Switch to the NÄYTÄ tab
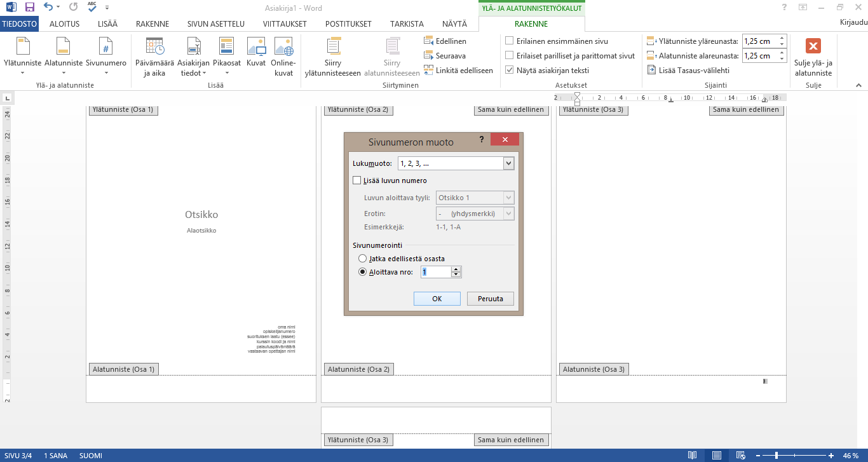This screenshot has width=868, height=462. [454, 24]
